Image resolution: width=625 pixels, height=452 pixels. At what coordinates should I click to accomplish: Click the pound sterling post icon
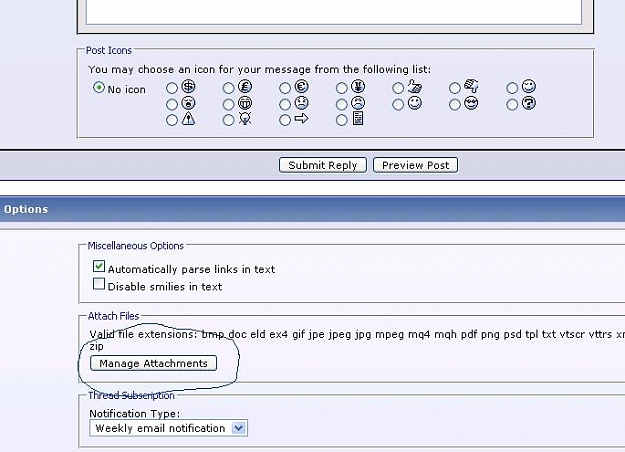[x=245, y=86]
